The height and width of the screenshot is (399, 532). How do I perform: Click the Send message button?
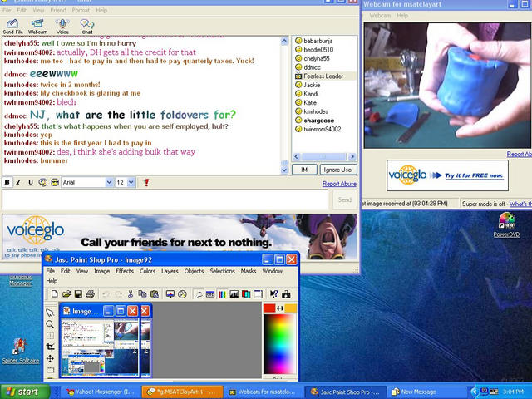pyautogui.click(x=344, y=199)
